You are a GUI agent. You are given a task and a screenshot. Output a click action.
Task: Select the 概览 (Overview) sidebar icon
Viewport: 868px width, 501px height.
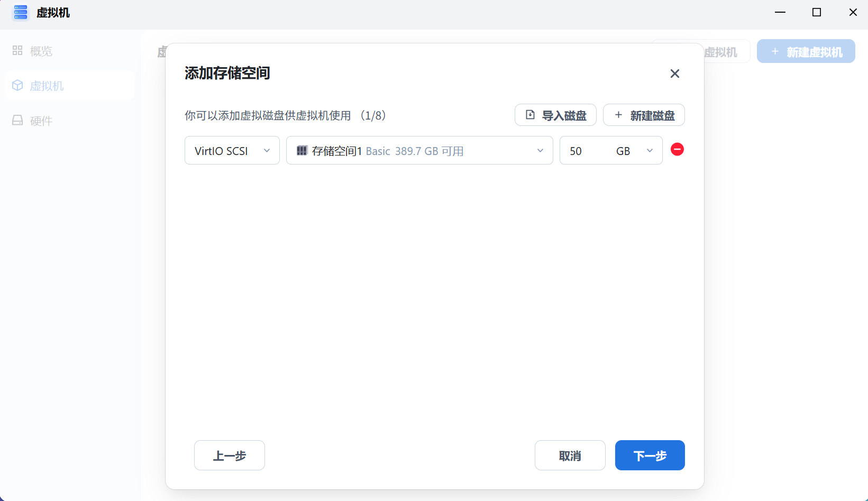click(17, 50)
